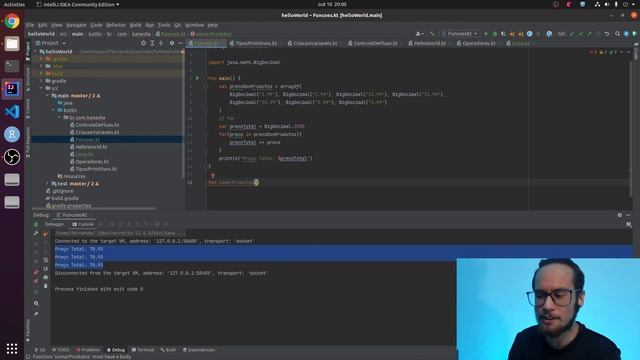
Task: Click the 'Process finished with exit code' line
Action: click(x=99, y=289)
